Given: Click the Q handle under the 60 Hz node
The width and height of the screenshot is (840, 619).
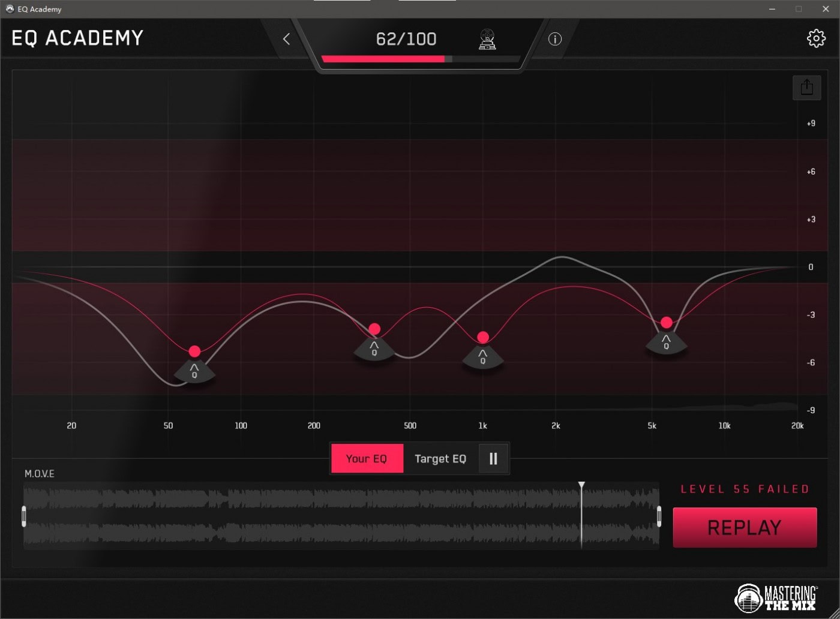Looking at the screenshot, I should click(194, 372).
